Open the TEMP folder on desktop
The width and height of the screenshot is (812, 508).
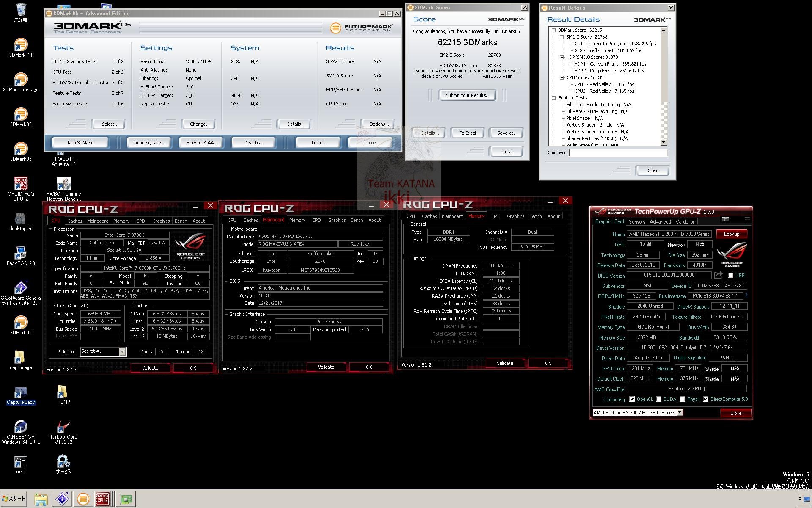pyautogui.click(x=63, y=395)
